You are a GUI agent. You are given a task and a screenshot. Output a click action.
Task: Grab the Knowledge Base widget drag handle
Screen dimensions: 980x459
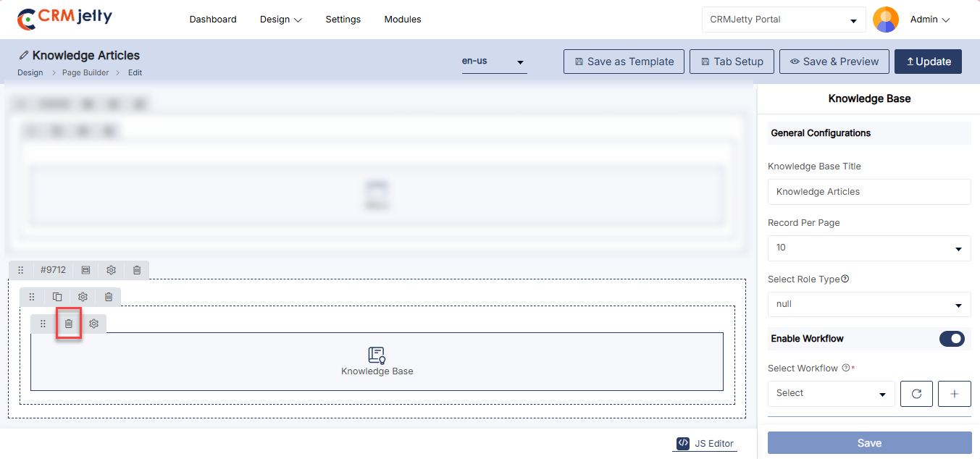point(43,324)
